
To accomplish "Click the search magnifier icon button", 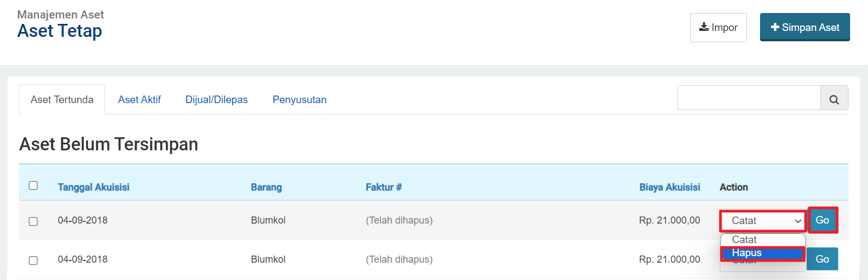I will point(834,99).
